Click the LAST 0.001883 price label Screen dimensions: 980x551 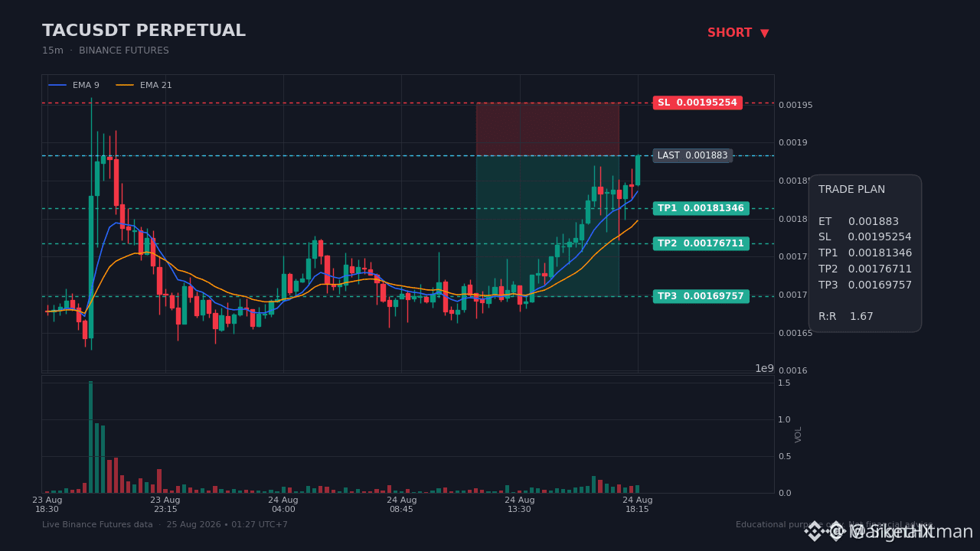click(693, 155)
